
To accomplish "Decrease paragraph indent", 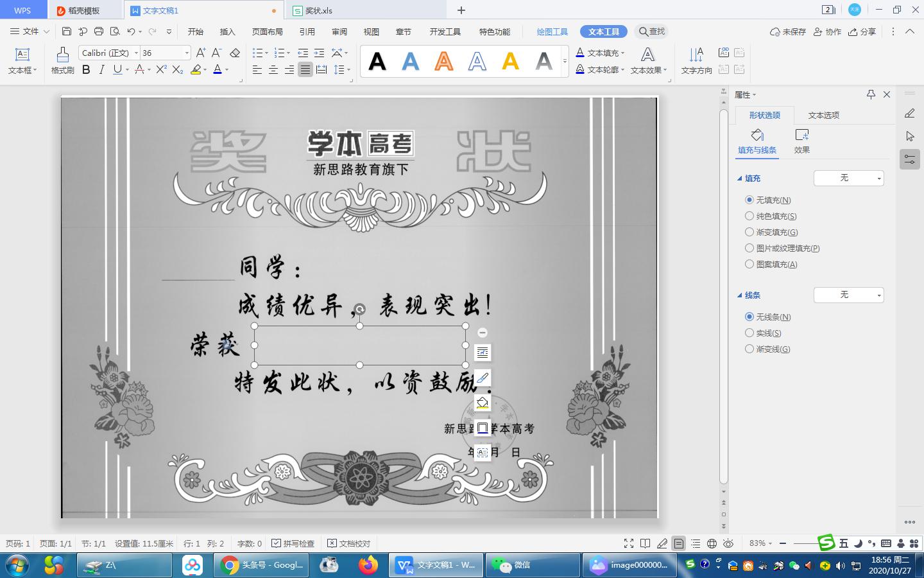I will [303, 53].
